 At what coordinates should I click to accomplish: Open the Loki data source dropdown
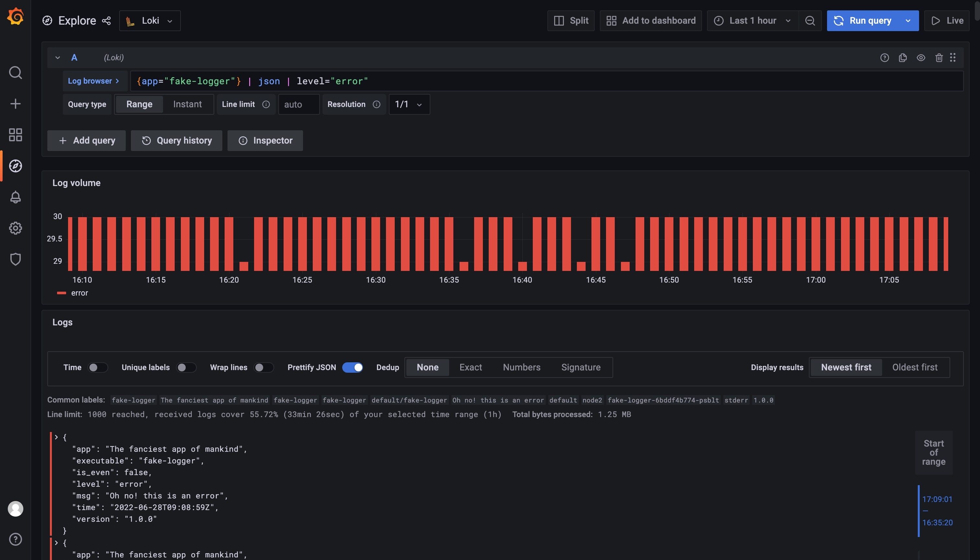(x=150, y=21)
